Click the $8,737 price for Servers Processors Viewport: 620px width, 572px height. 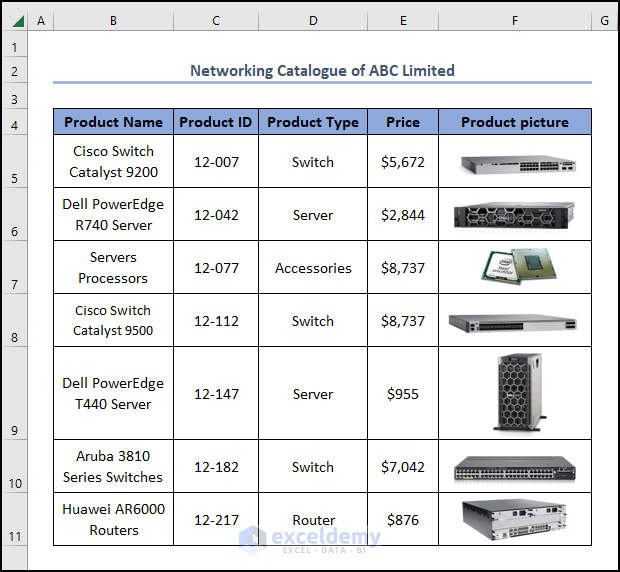(x=403, y=267)
